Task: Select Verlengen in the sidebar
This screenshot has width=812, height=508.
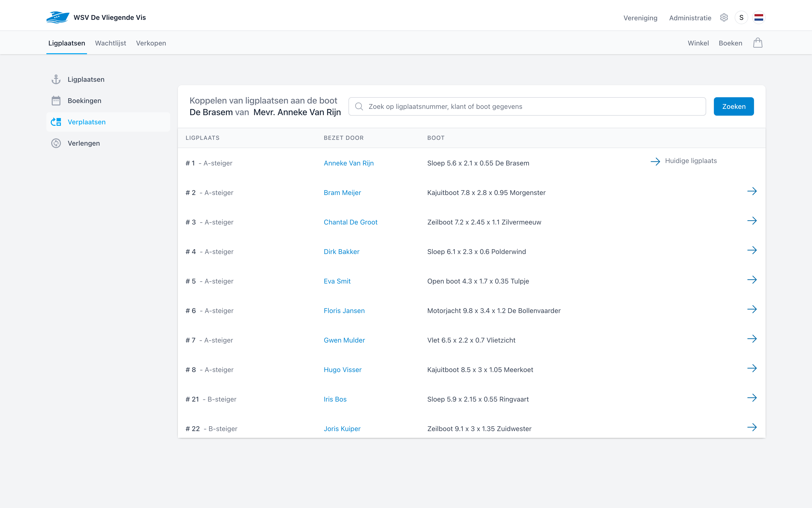Action: pyautogui.click(x=108, y=143)
